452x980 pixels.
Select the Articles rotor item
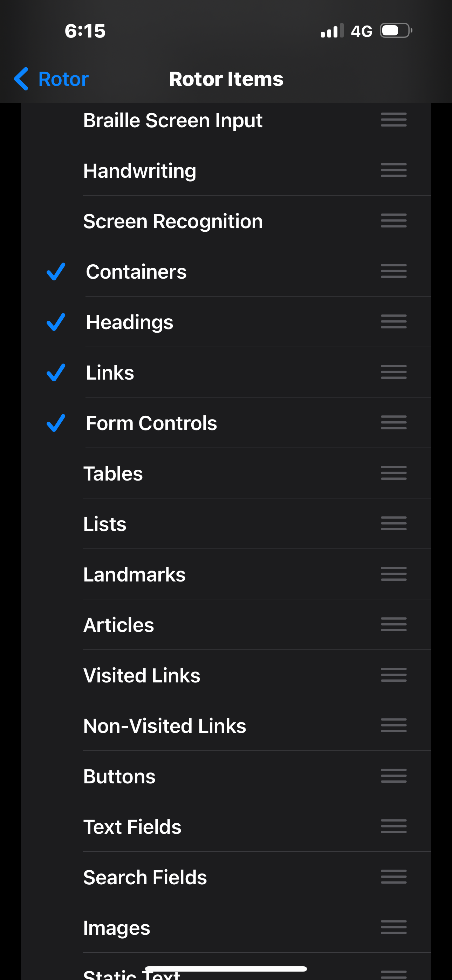pos(119,625)
